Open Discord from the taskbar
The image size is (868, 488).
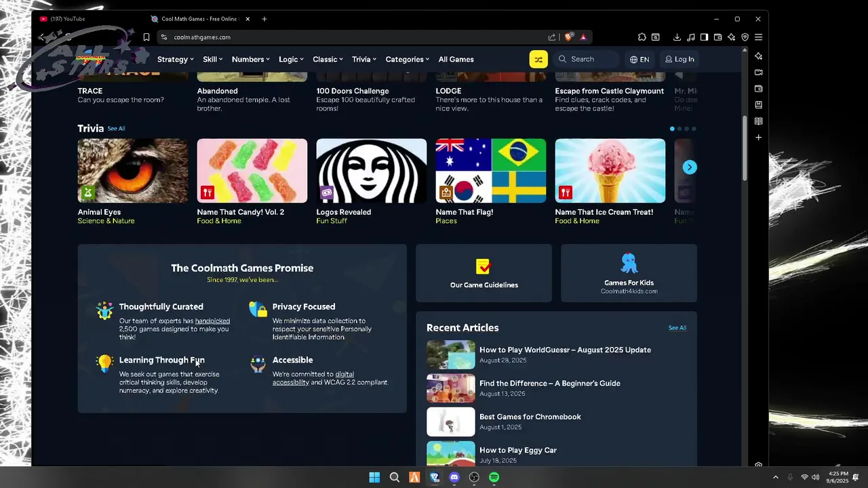454,477
